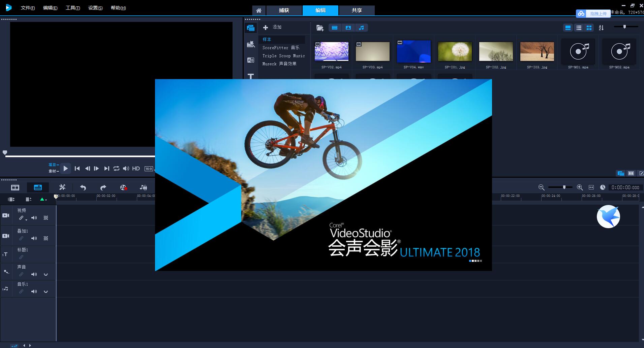Toggle showing videos in the library
Viewport: 644px width, 348px height.
(x=335, y=28)
